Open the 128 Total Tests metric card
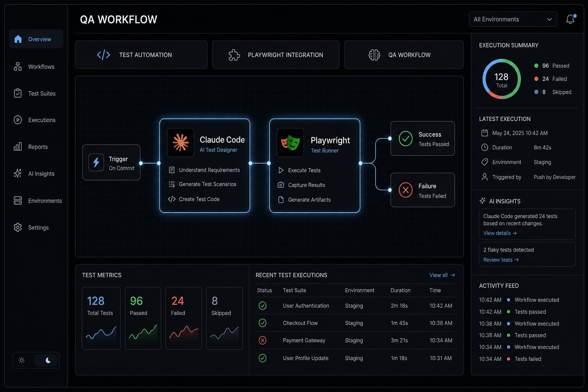588x392 pixels. [101, 318]
